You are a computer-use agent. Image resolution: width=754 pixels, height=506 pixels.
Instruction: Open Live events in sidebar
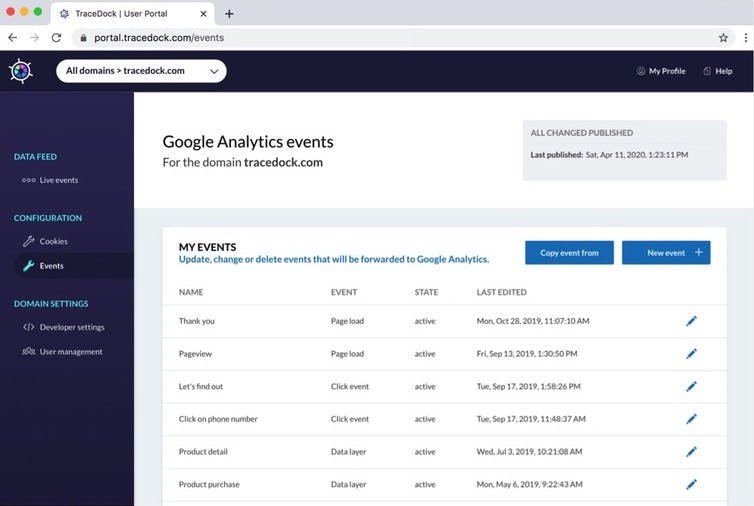50,180
